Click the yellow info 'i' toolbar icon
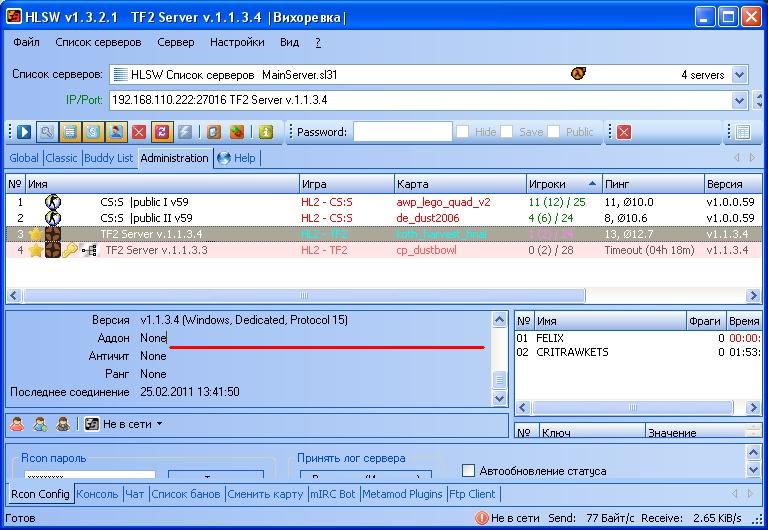Screen dimensions: 768x530 point(266,132)
